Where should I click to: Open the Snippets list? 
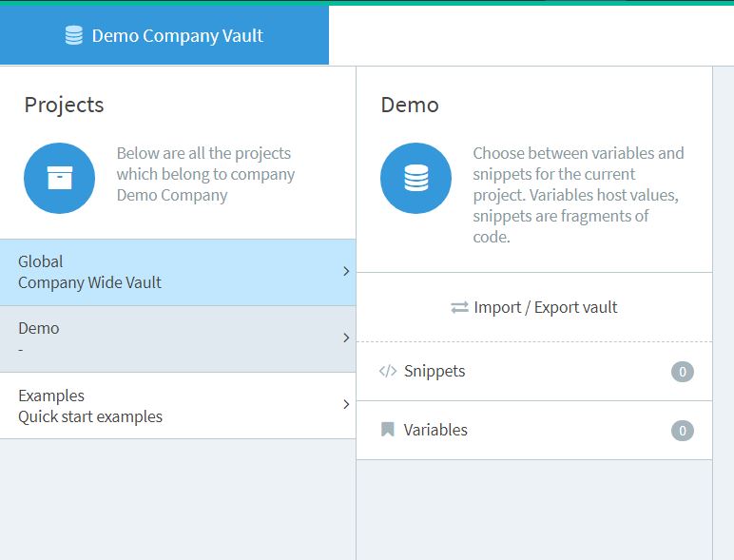(x=435, y=372)
